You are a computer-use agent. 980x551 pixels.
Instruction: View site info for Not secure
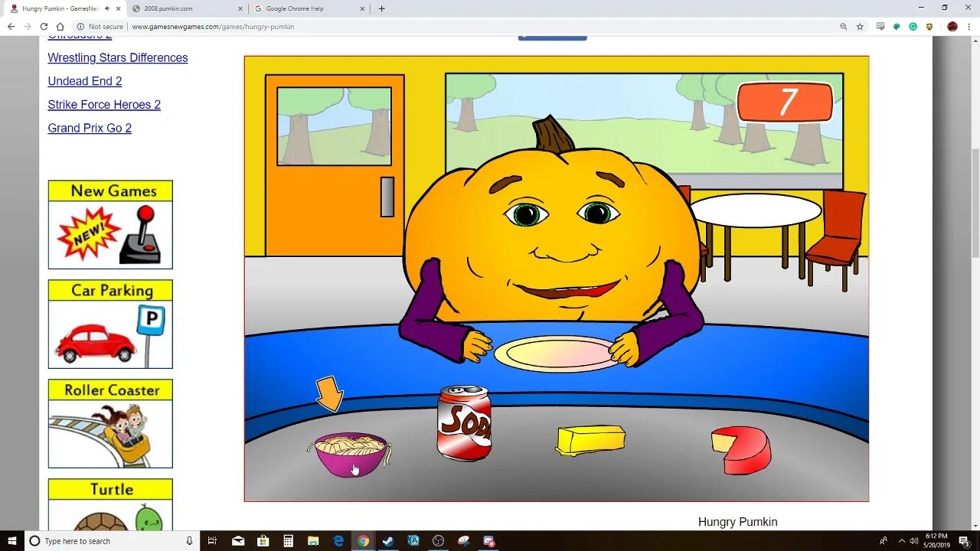point(100,27)
